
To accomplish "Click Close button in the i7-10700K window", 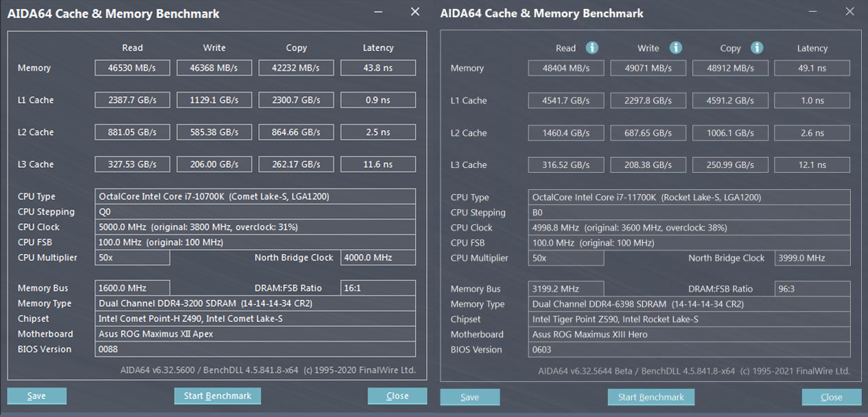I will [397, 396].
